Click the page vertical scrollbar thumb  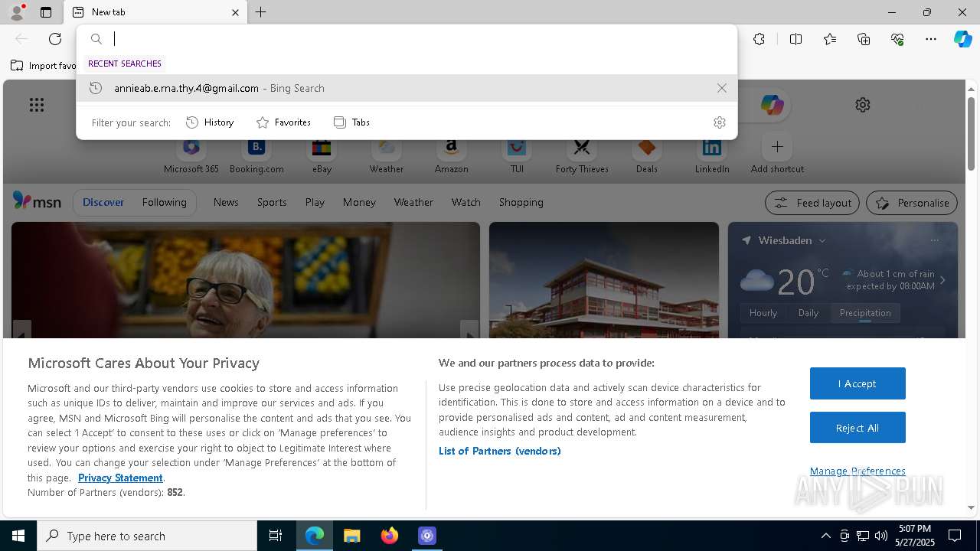[x=971, y=134]
